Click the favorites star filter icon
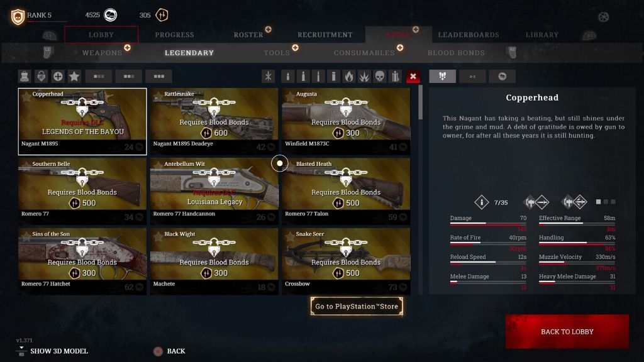 (x=74, y=76)
